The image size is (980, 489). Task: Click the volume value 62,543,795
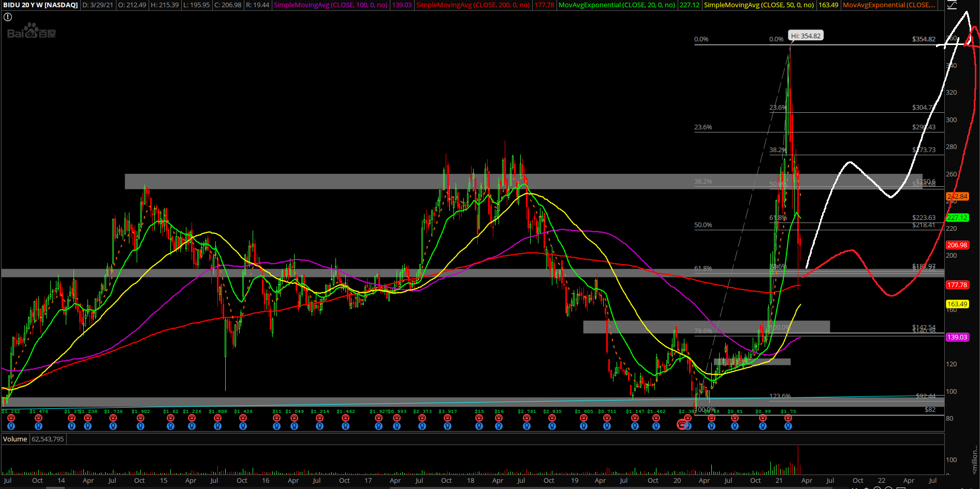[x=48, y=439]
